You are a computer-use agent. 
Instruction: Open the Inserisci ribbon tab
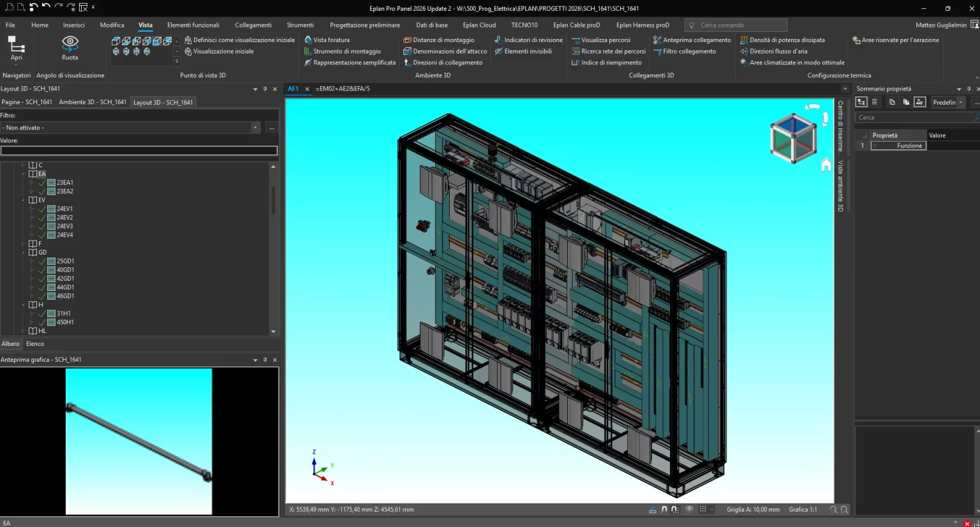tap(74, 25)
